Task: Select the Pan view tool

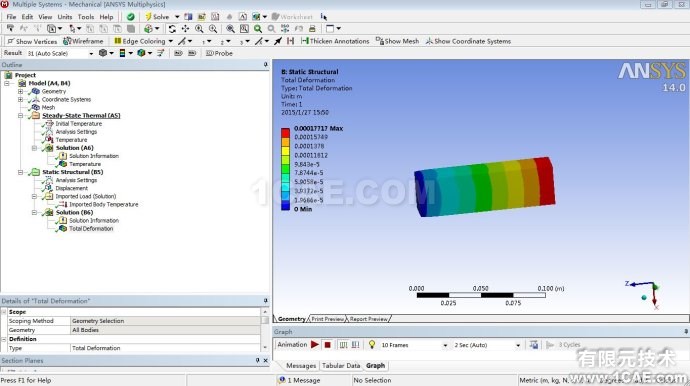Action: pos(185,29)
